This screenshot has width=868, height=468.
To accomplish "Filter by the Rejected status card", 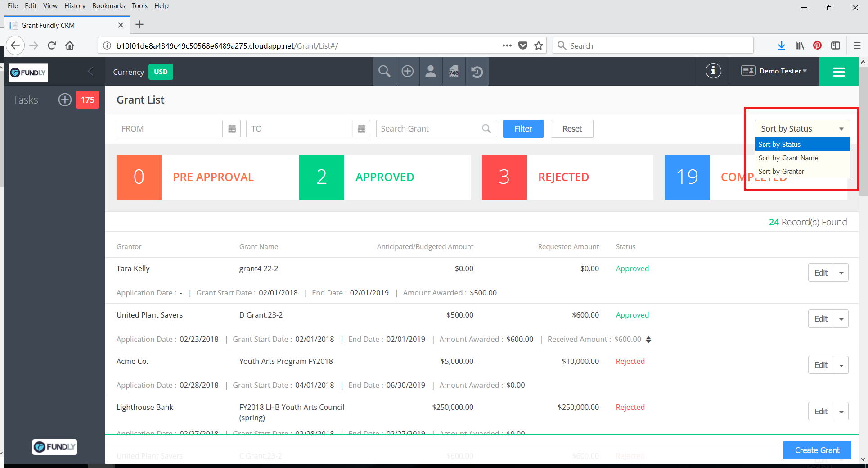I will [x=567, y=177].
